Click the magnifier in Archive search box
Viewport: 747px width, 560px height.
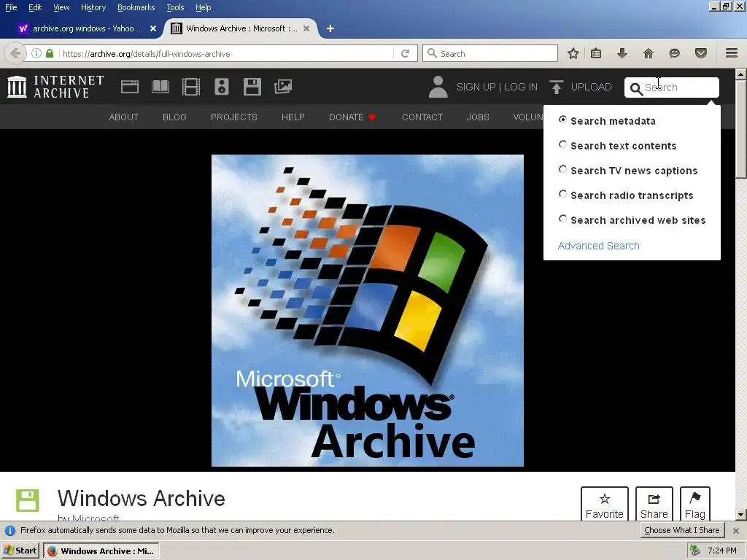[636, 88]
